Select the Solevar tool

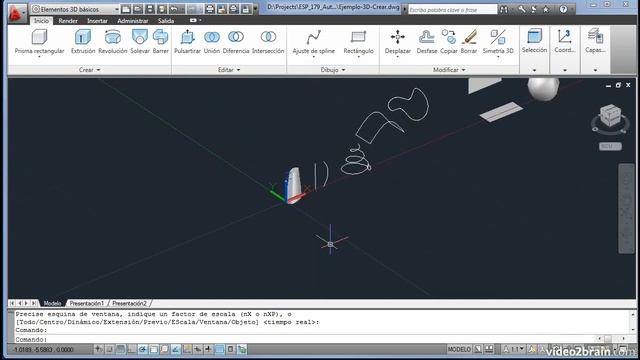pos(140,42)
